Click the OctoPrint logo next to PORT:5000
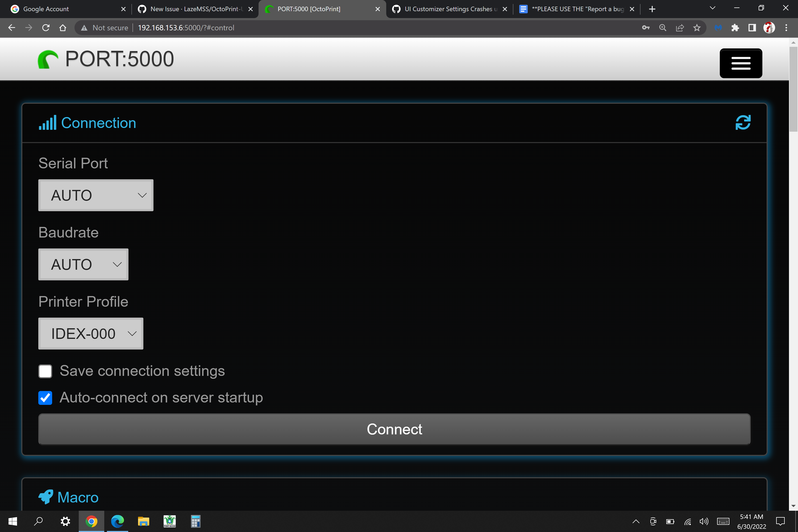798x532 pixels. tap(48, 59)
